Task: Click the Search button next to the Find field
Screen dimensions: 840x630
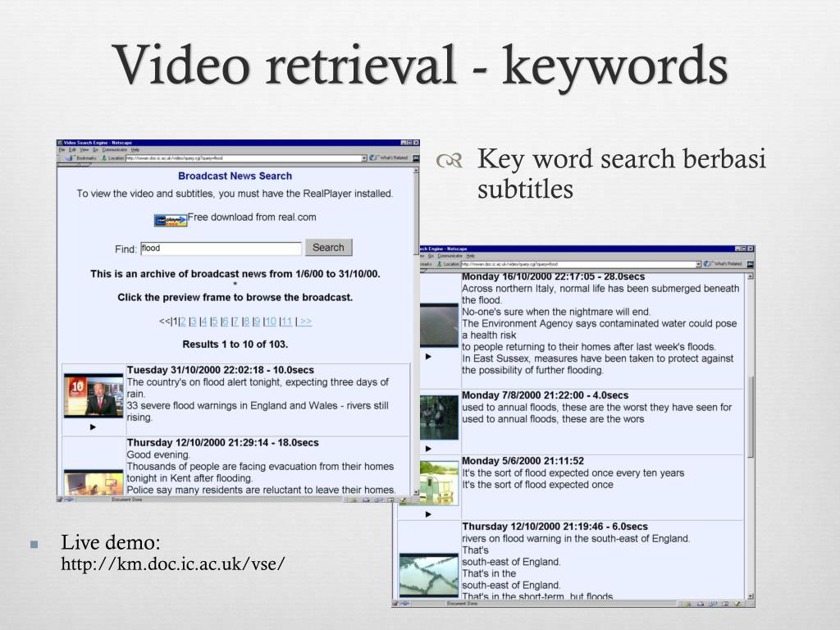Action: click(328, 248)
